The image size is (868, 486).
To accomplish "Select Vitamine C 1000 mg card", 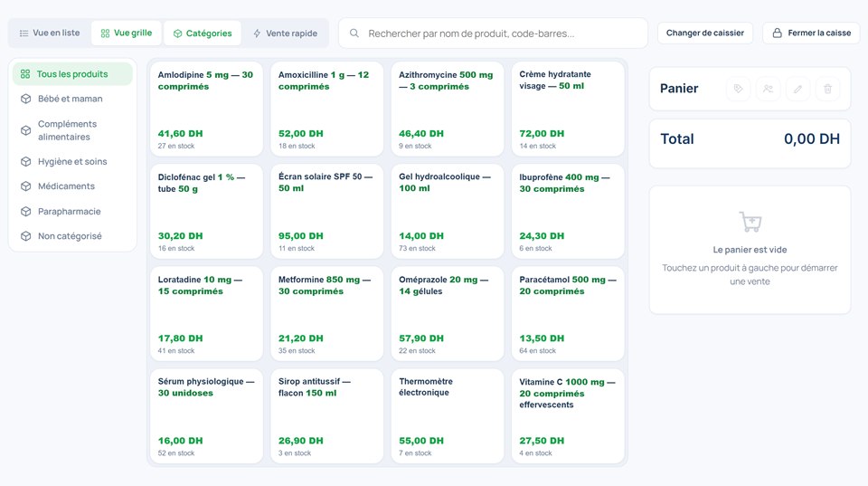I will (568, 416).
